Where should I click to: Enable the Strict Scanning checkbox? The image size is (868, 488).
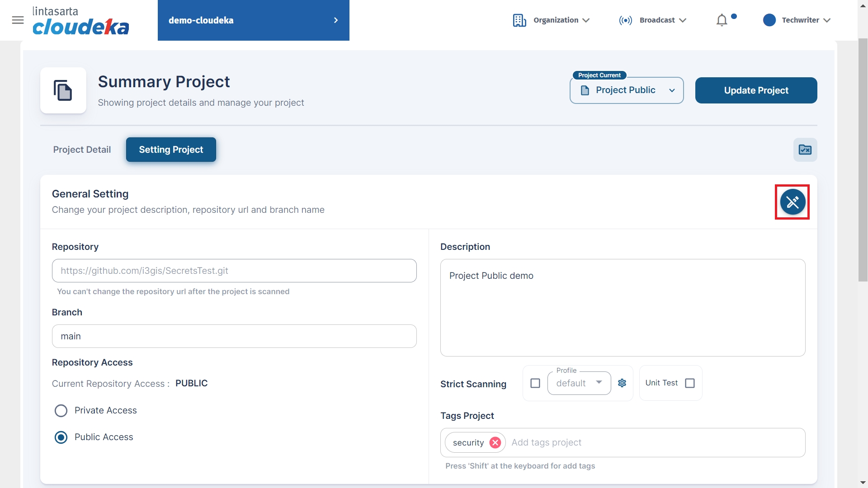pyautogui.click(x=535, y=383)
